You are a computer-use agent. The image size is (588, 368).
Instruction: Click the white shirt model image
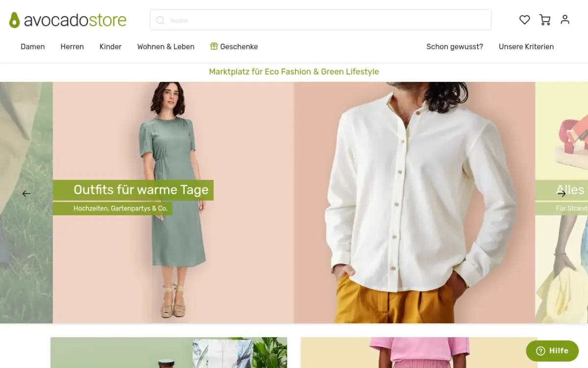tap(415, 202)
